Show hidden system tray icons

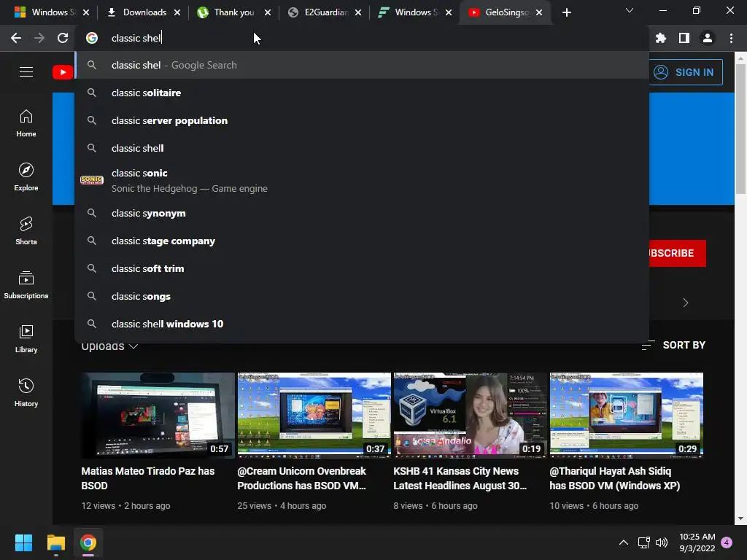point(623,542)
